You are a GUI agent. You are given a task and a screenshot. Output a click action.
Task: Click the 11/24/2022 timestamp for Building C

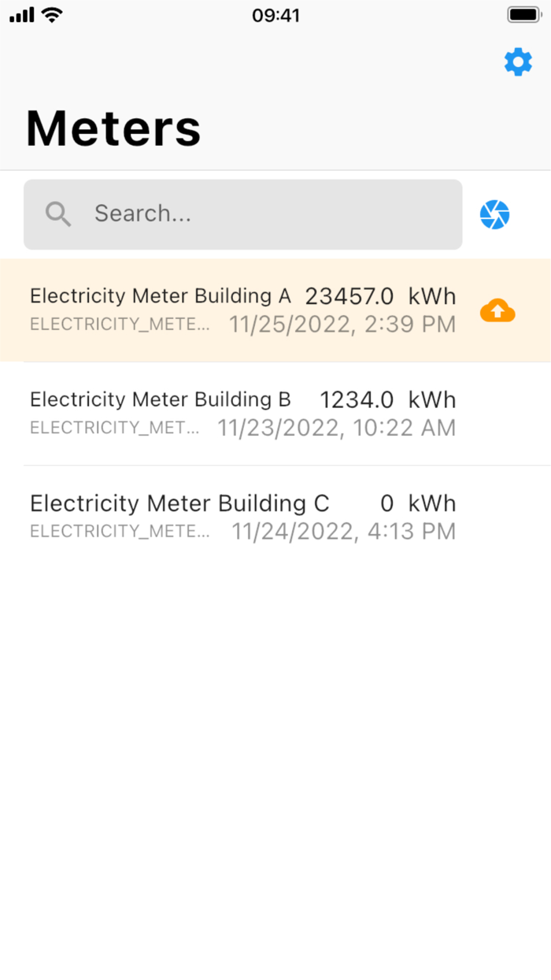point(342,532)
